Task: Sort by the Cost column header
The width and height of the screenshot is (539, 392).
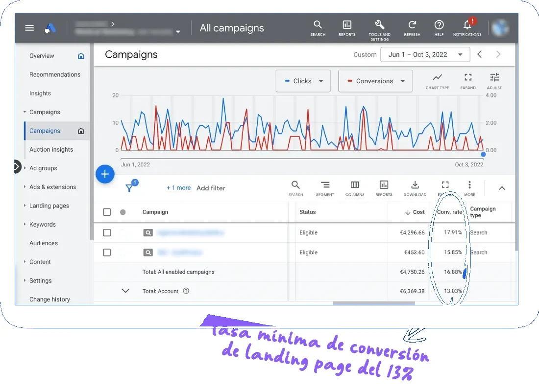Action: point(415,212)
